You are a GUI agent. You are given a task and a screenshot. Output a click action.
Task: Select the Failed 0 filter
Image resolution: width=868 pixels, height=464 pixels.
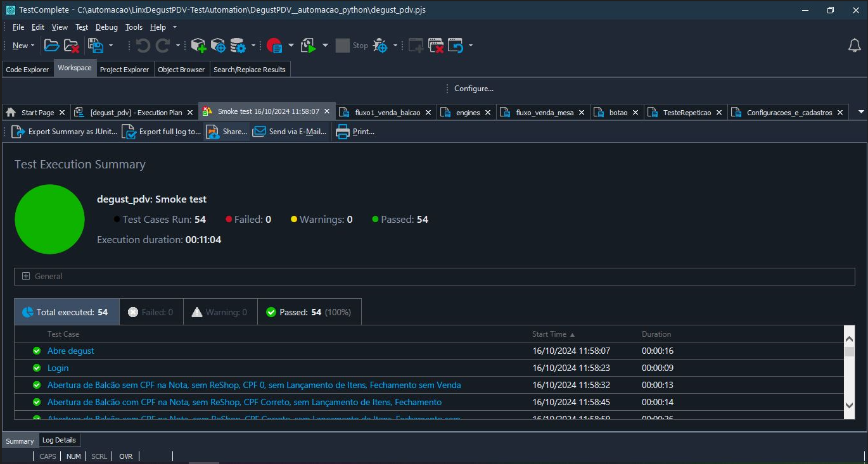[x=150, y=312]
